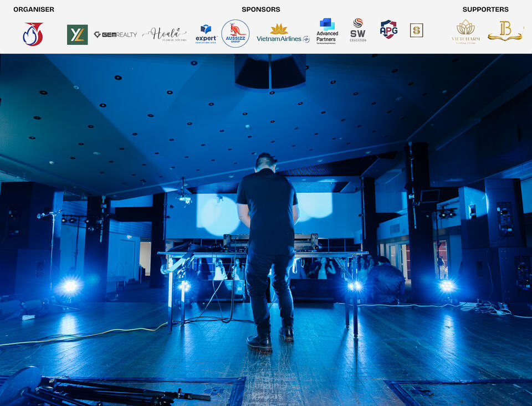This screenshot has height=406, width=532.
Task: Click the DJ standing in the photo
Action: point(268,251)
